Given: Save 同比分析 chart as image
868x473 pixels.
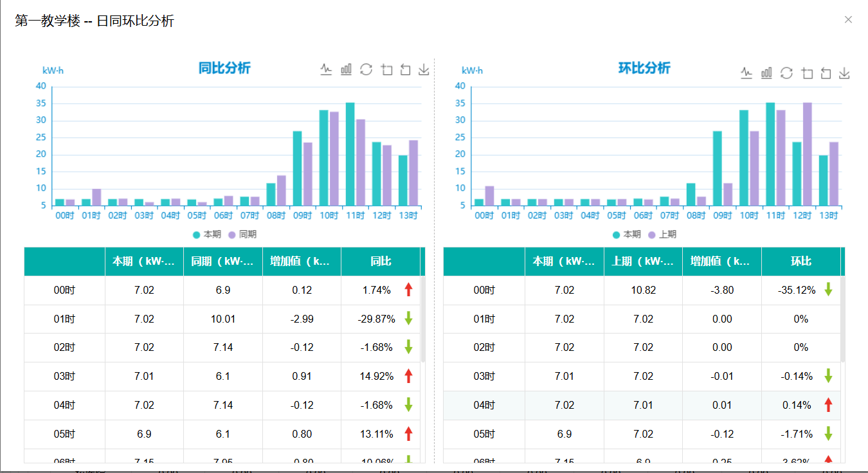Looking at the screenshot, I should pyautogui.click(x=424, y=69).
